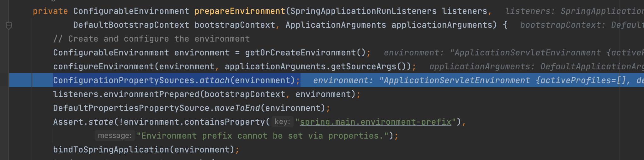Click the configureEnvironment method call
The height and width of the screenshot is (160, 644).
103,67
